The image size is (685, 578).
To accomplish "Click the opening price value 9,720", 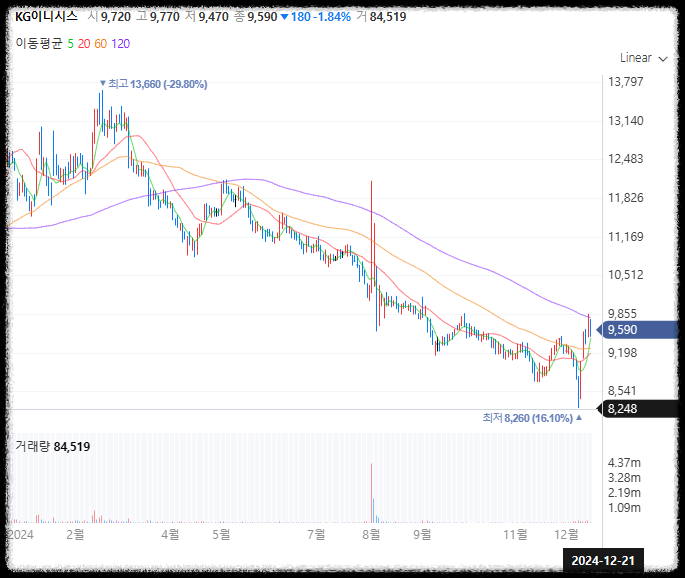I will pyautogui.click(x=116, y=17).
